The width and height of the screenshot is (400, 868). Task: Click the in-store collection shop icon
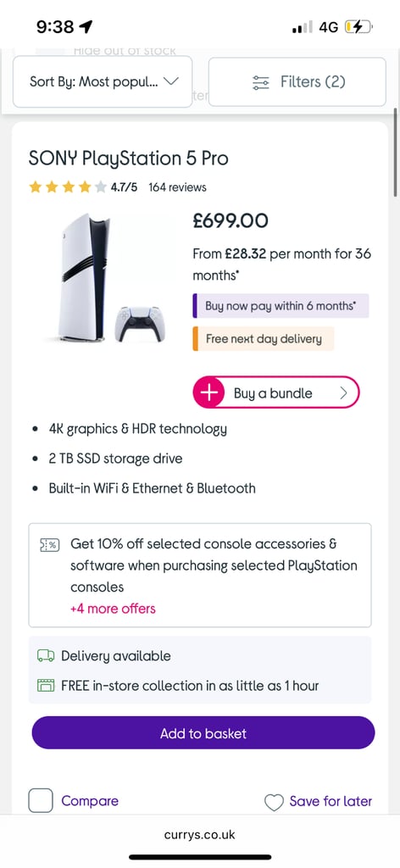coord(46,686)
